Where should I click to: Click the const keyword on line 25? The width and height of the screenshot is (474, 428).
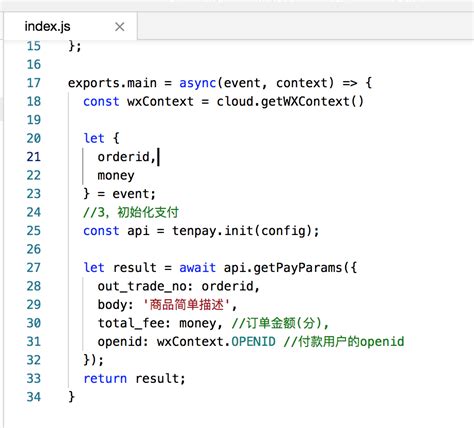101,231
